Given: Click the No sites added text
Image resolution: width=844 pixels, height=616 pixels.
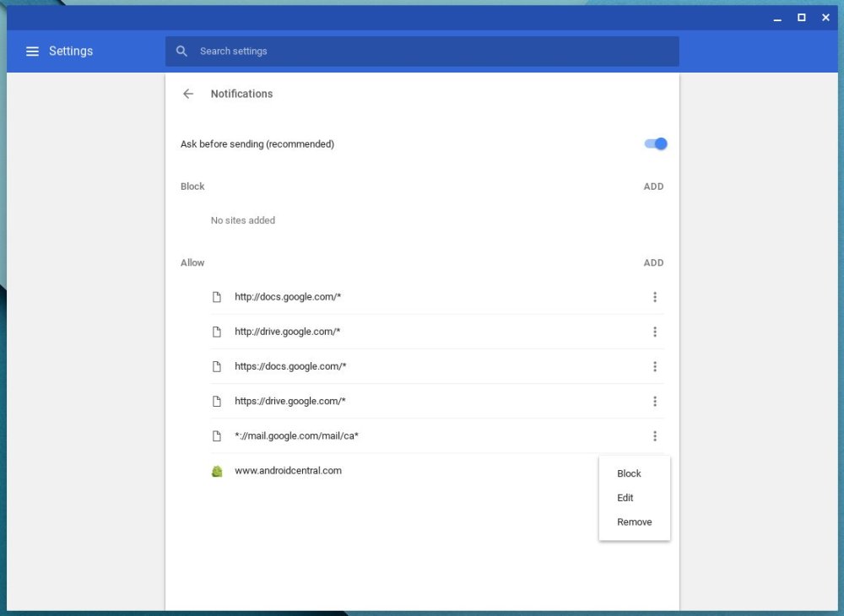Looking at the screenshot, I should pyautogui.click(x=243, y=220).
